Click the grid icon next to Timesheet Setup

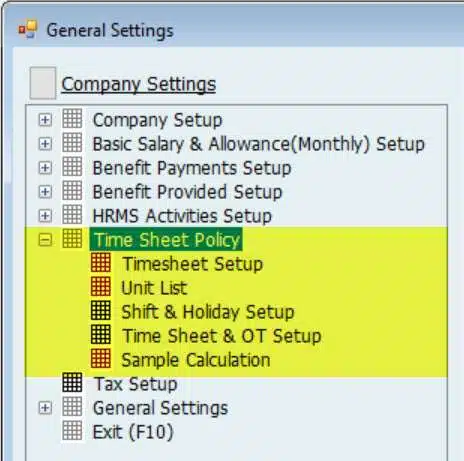tap(101, 263)
